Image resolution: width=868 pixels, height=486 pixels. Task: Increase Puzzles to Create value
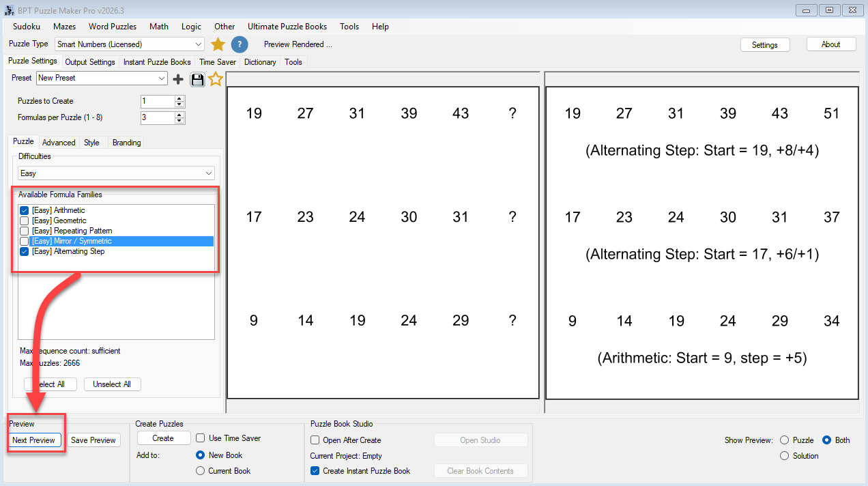click(179, 98)
